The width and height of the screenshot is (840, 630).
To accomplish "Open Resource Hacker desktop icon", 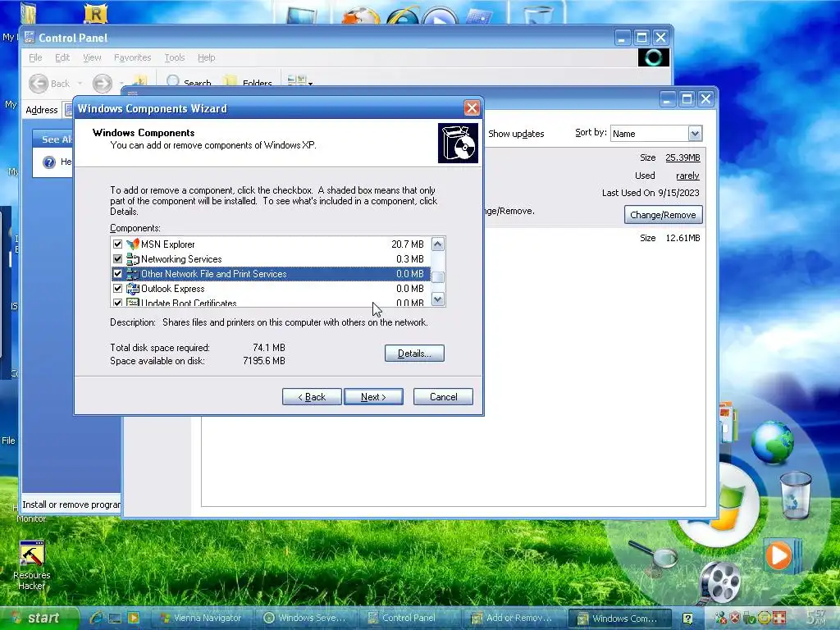I will (x=32, y=566).
